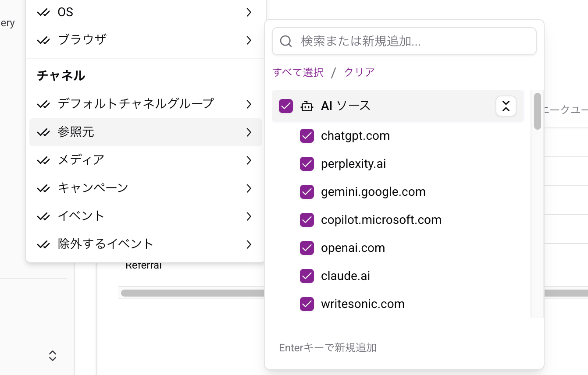The height and width of the screenshot is (375, 588).
Task: Click the sort arrows icon at bottom left
Action: 52,356
